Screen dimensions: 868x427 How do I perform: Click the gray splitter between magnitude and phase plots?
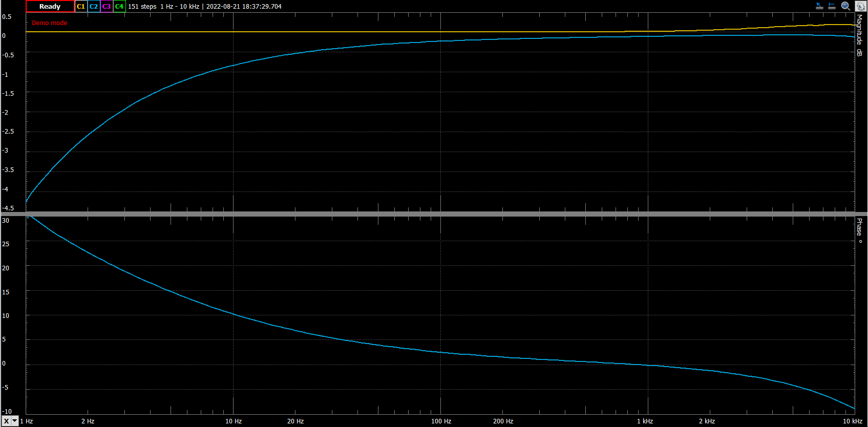(x=434, y=214)
